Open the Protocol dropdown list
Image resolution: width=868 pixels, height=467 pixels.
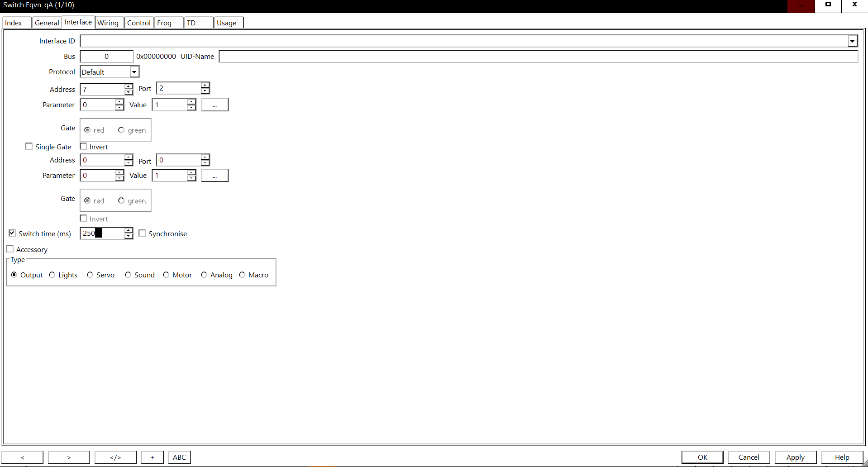(134, 72)
